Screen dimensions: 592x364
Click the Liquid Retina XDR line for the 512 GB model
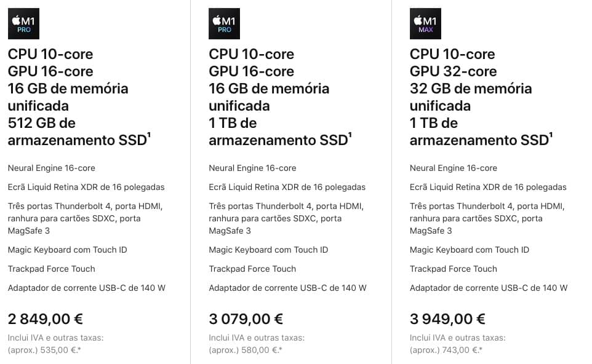point(86,187)
